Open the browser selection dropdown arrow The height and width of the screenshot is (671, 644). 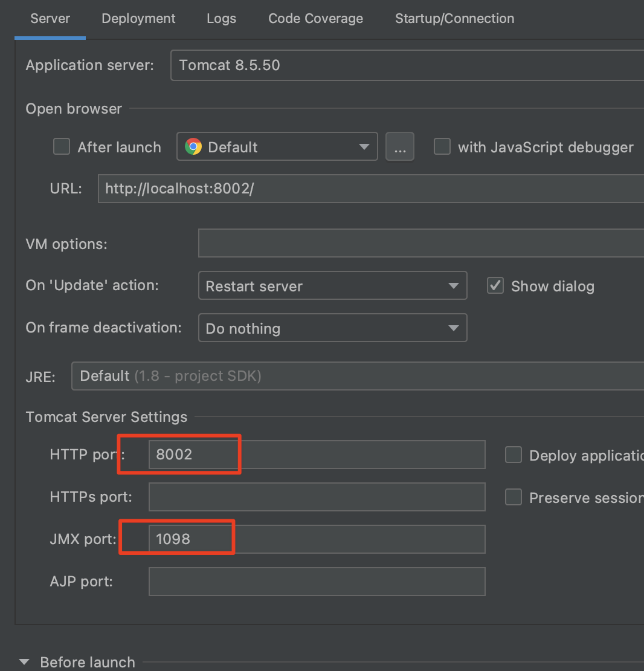pyautogui.click(x=364, y=147)
